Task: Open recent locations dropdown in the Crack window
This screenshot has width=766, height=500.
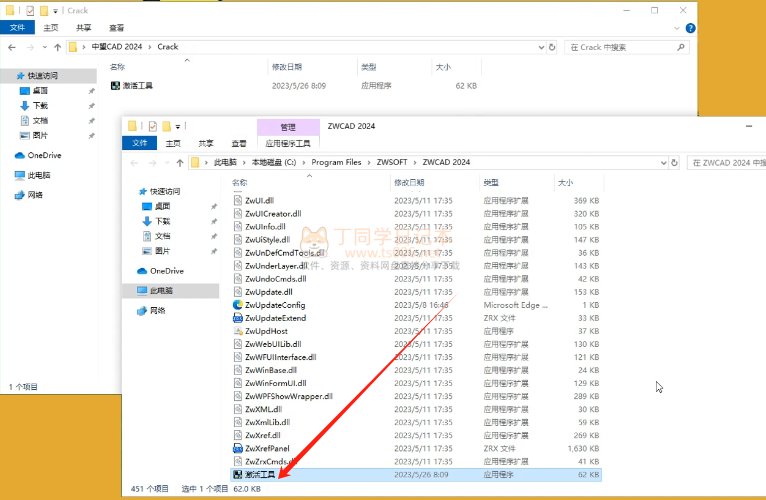Action: tap(44, 47)
